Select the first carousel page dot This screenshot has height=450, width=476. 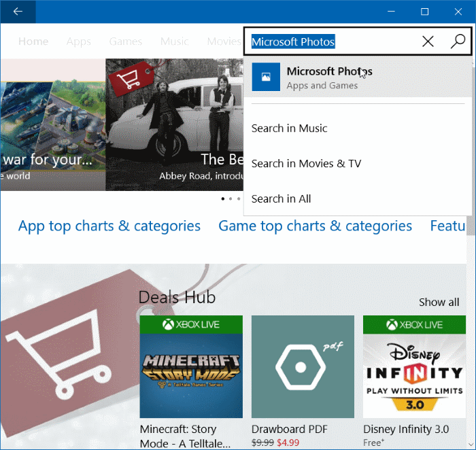(x=223, y=198)
